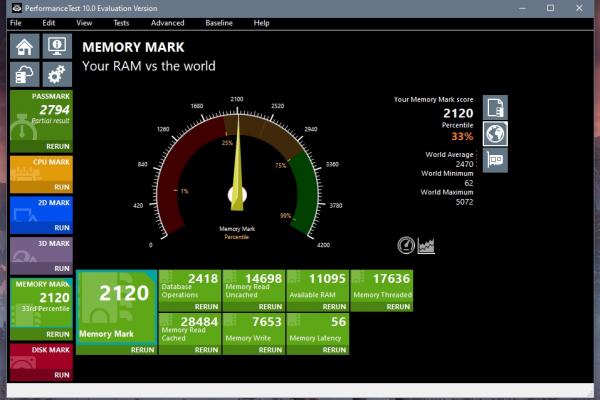Rerun the Memory Read Uncached test

[270, 307]
